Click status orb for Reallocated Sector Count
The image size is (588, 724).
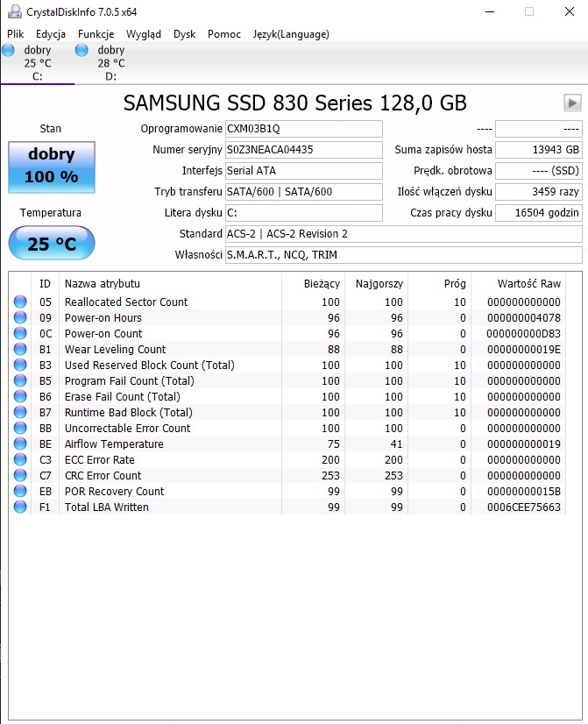point(20,302)
